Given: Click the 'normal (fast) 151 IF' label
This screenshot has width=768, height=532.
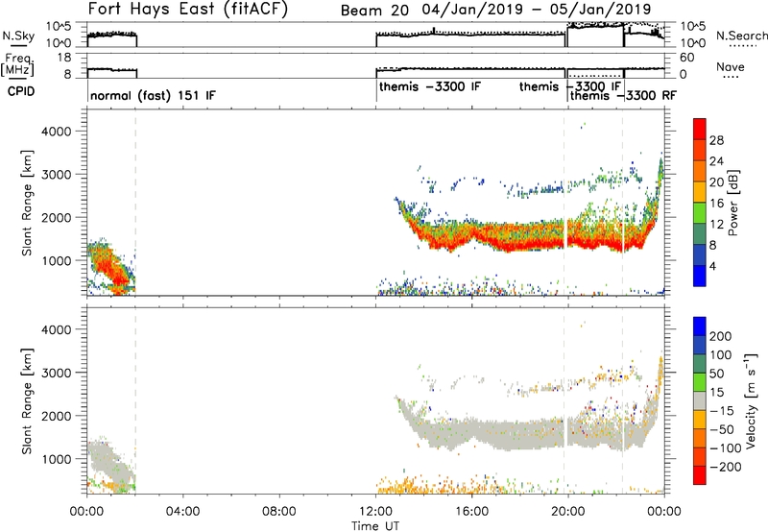Looking at the screenshot, I should coord(153,95).
